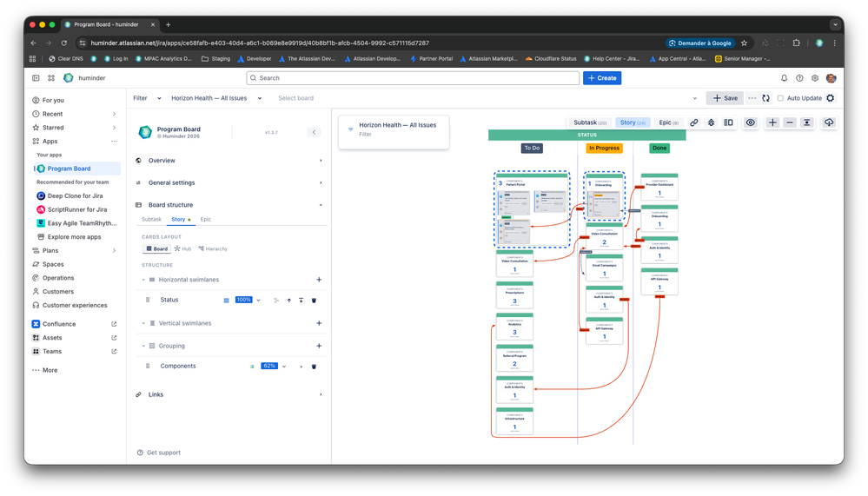Image resolution: width=868 pixels, height=496 pixels.
Task: Open the Starred sidebar menu
Action: point(75,128)
